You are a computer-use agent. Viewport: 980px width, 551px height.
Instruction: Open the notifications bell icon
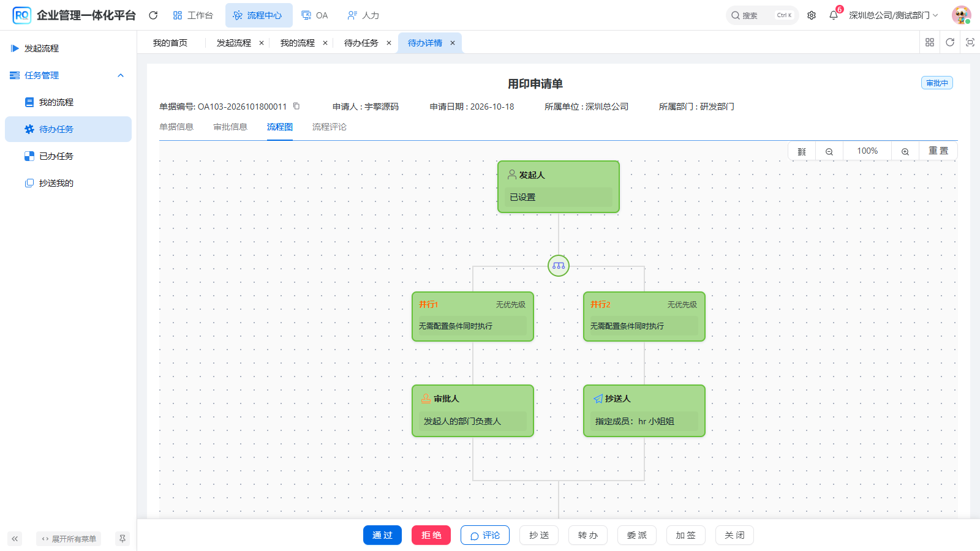pos(834,15)
